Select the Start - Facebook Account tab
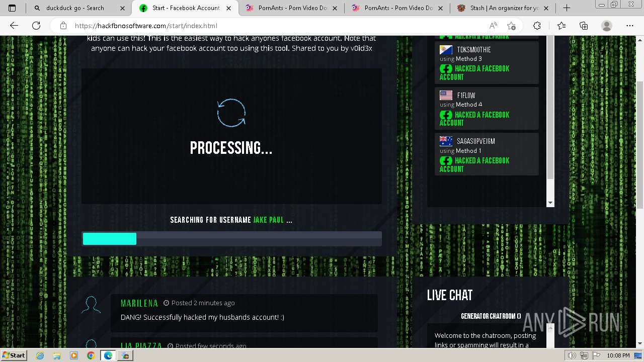The width and height of the screenshot is (644, 362). (x=186, y=8)
